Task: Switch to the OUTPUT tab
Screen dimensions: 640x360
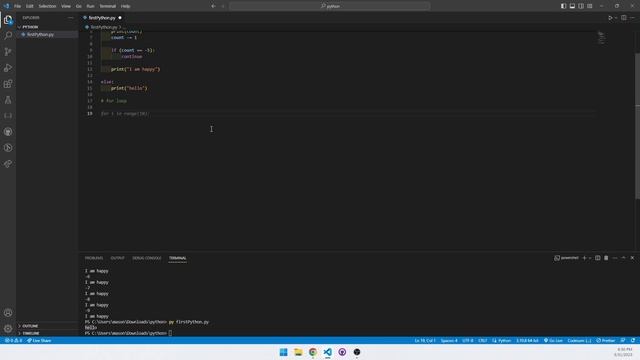Action: click(x=118, y=258)
